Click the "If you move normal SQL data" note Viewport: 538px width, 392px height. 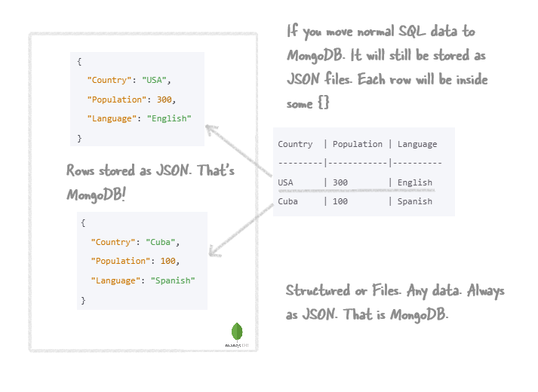pyautogui.click(x=387, y=67)
